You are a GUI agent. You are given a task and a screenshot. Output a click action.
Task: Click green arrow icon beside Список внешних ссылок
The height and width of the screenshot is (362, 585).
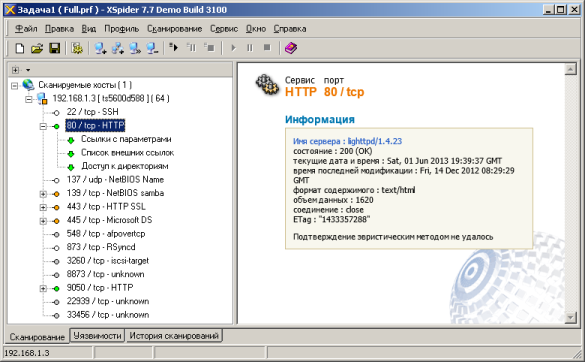click(x=71, y=153)
